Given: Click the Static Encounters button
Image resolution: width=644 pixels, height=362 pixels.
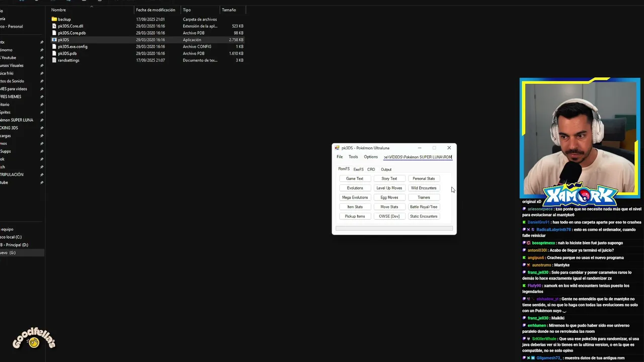Looking at the screenshot, I should 424,216.
